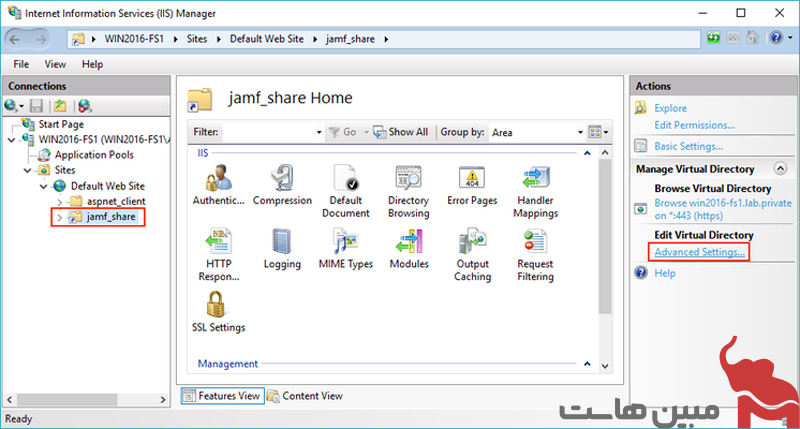Collapse the WIN2016-FS1 server node
The height and width of the screenshot is (429, 800).
click(x=11, y=140)
